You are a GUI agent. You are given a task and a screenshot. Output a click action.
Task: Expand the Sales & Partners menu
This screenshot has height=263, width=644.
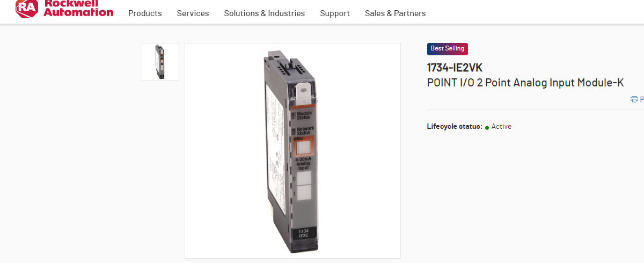[x=395, y=13]
